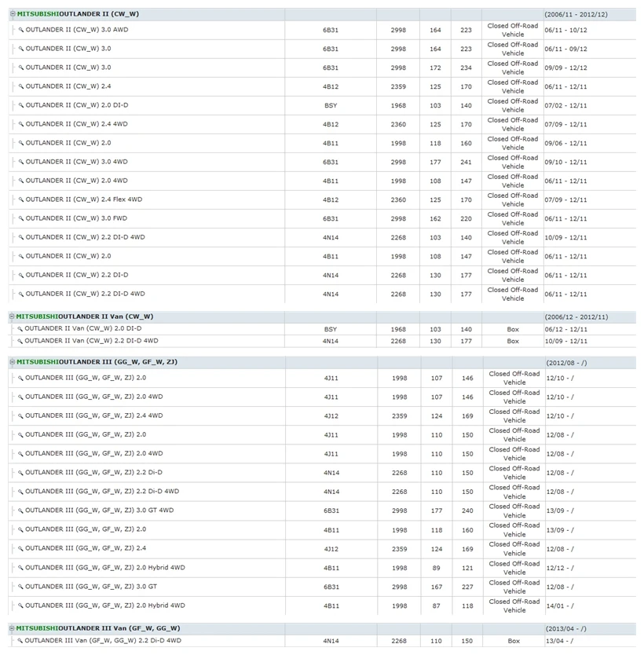Click magnifier for OUTLANDER II 3.0 FWD

(x=21, y=218)
